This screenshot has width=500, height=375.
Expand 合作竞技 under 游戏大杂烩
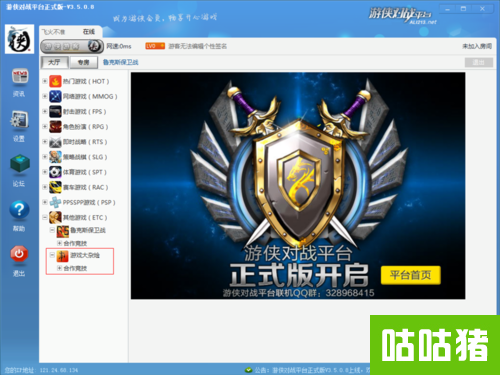tap(59, 268)
